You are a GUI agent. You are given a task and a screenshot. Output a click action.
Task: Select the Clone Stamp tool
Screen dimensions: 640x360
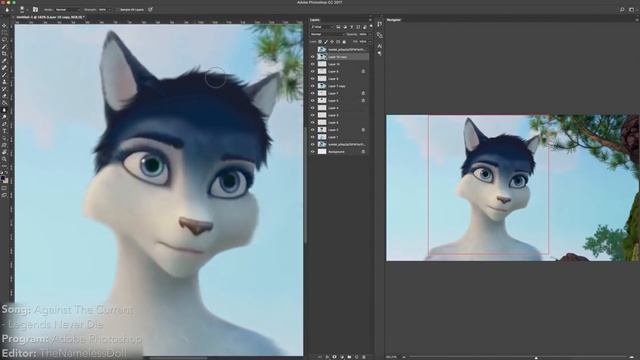pyautogui.click(x=4, y=82)
